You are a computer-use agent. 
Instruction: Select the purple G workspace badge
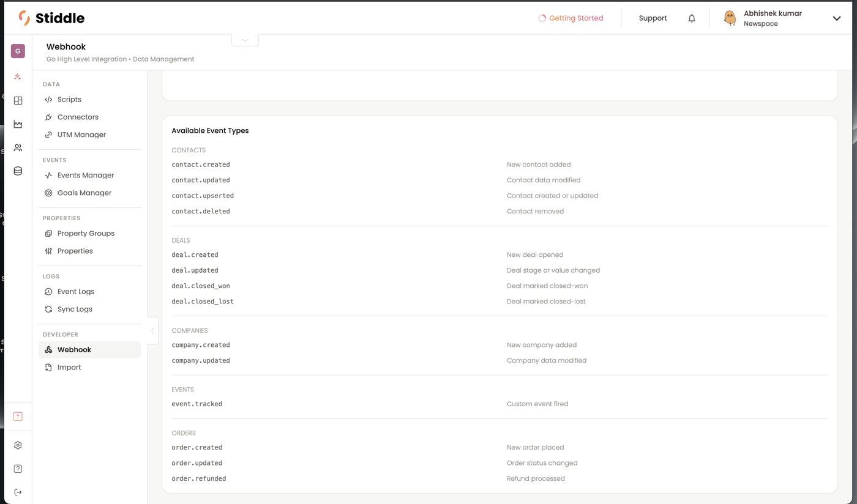pos(18,51)
